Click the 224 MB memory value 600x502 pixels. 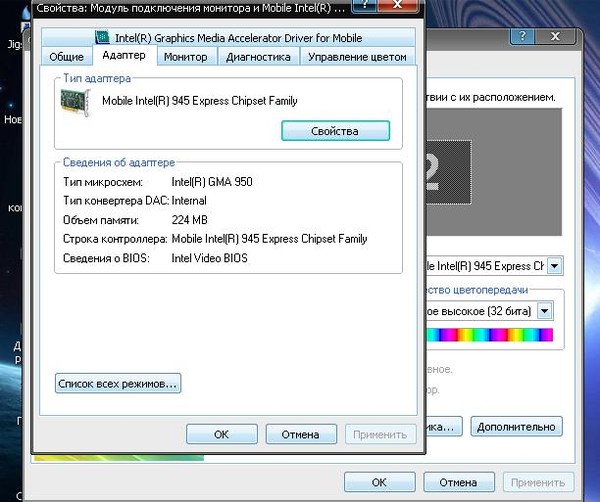click(189, 220)
